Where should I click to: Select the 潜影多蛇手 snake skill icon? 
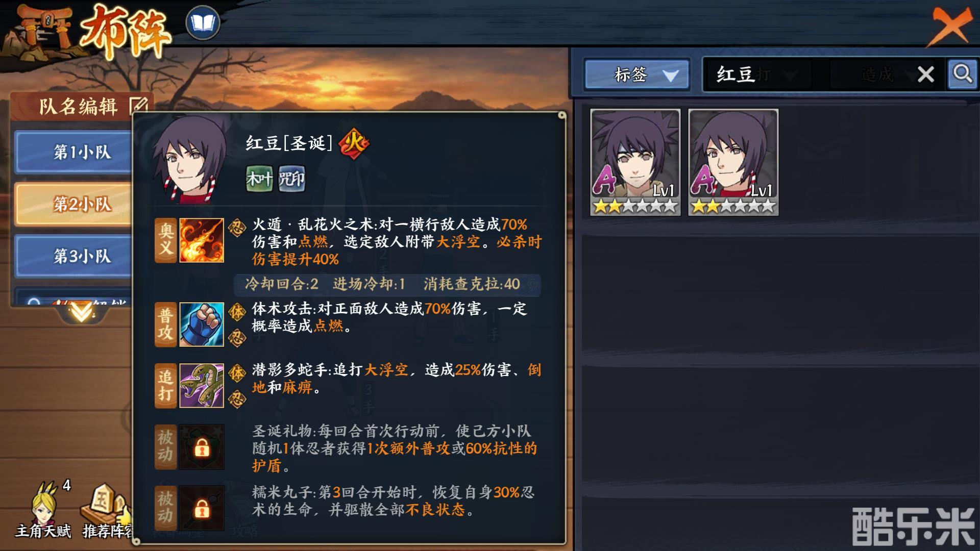pos(202,386)
